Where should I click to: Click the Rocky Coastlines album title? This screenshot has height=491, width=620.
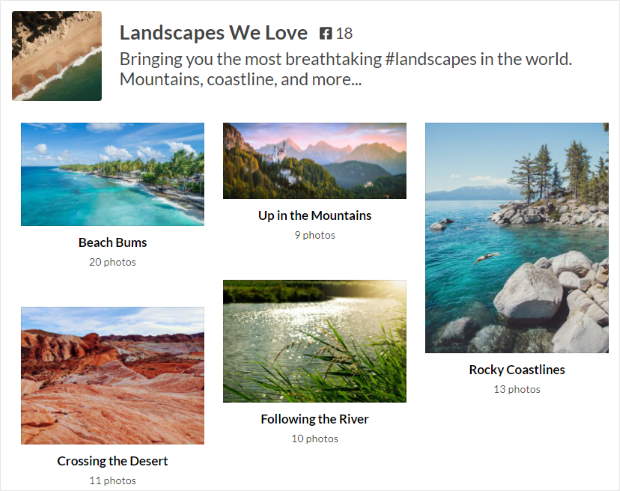516,369
